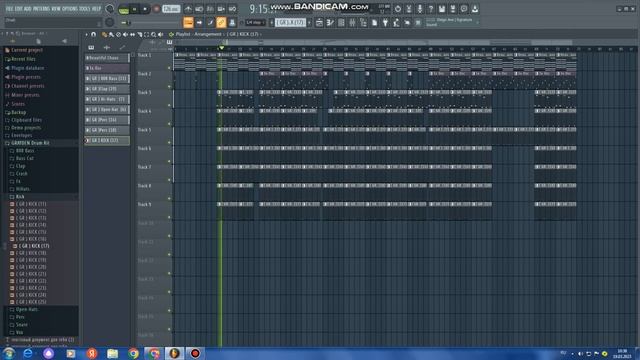Viewport: 640px width, 360px height.
Task: Open the EDIT menu
Action: (x=18, y=9)
